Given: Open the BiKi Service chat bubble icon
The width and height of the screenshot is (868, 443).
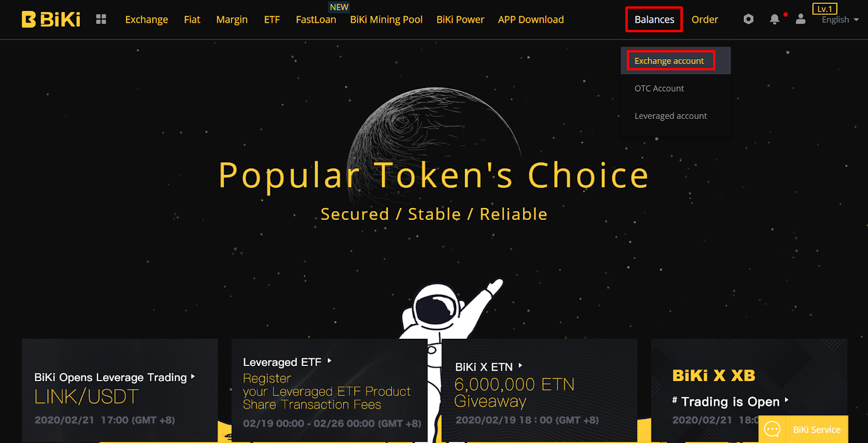Looking at the screenshot, I should [772, 429].
